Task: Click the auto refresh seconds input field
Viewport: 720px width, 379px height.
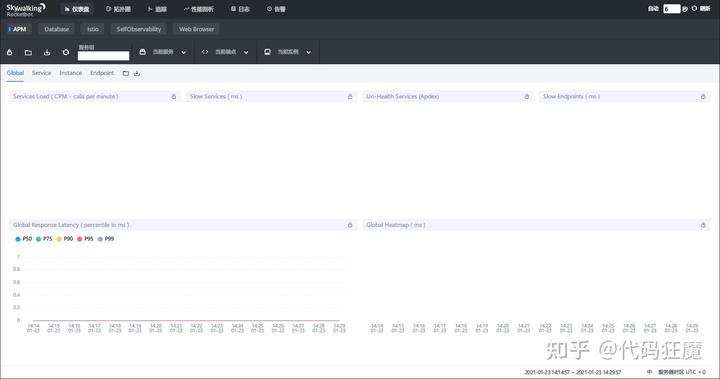Action: tap(672, 9)
